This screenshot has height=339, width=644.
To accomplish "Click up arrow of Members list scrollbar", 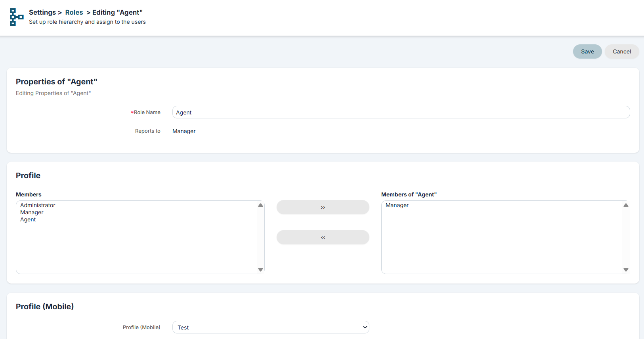I will pos(260,205).
